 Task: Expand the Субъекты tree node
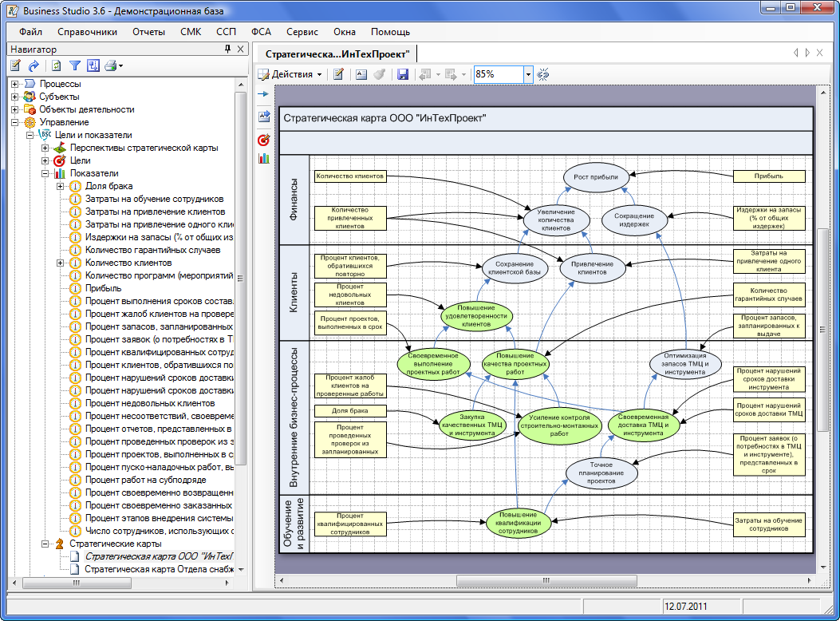(15, 97)
